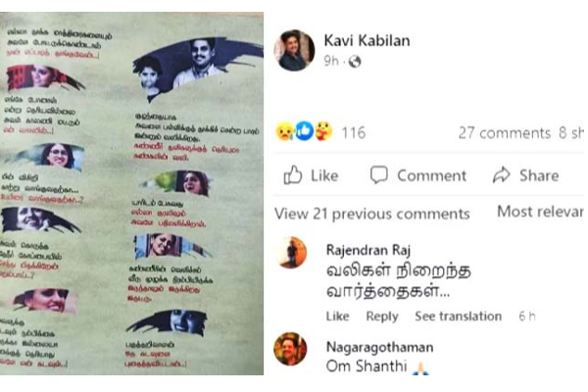This screenshot has height=392, width=588.
Task: Click the Comment speech bubble icon
Action: tap(378, 174)
